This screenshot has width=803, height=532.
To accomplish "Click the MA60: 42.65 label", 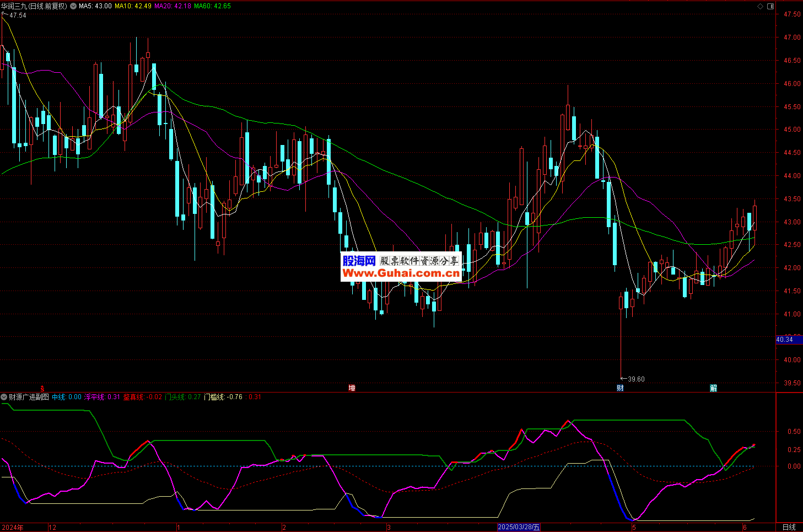I will [213, 6].
